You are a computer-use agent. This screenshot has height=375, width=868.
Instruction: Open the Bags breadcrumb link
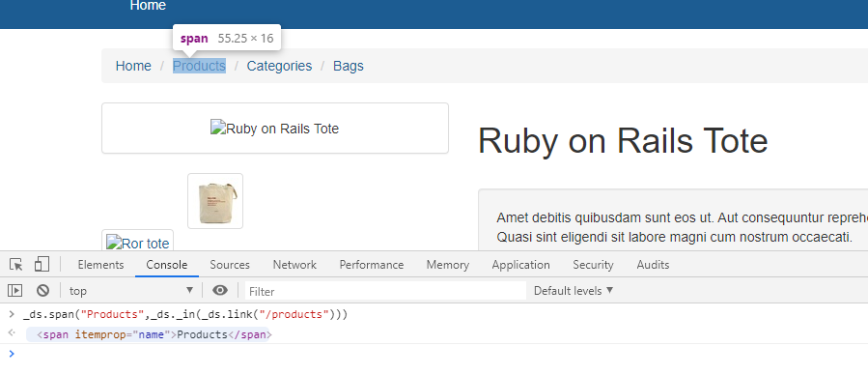(349, 66)
